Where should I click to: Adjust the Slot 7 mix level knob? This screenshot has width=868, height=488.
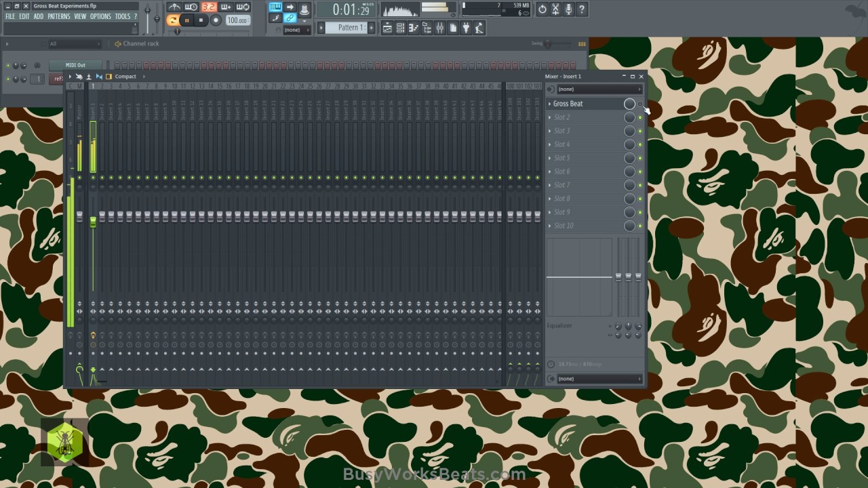point(629,185)
